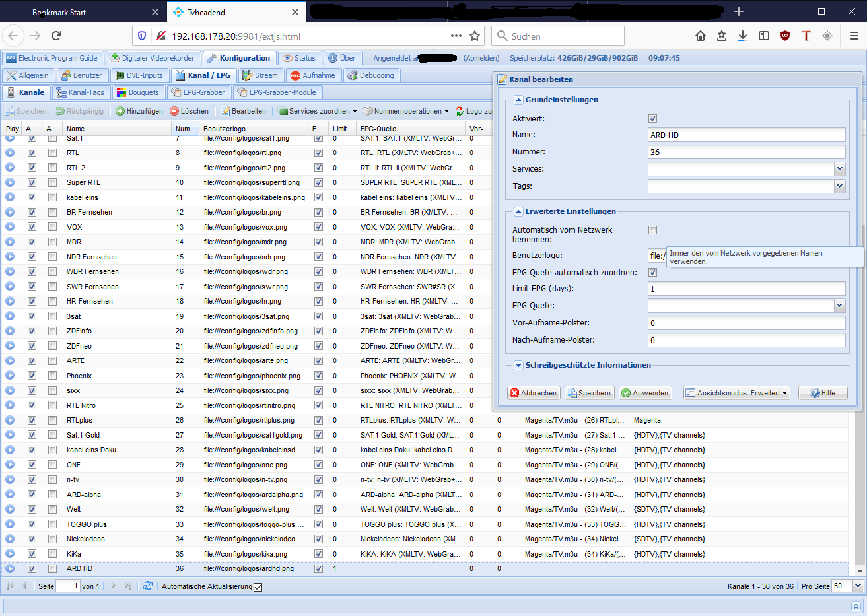Click the Abmelden logout link
Image resolution: width=867 pixels, height=616 pixels.
(481, 58)
